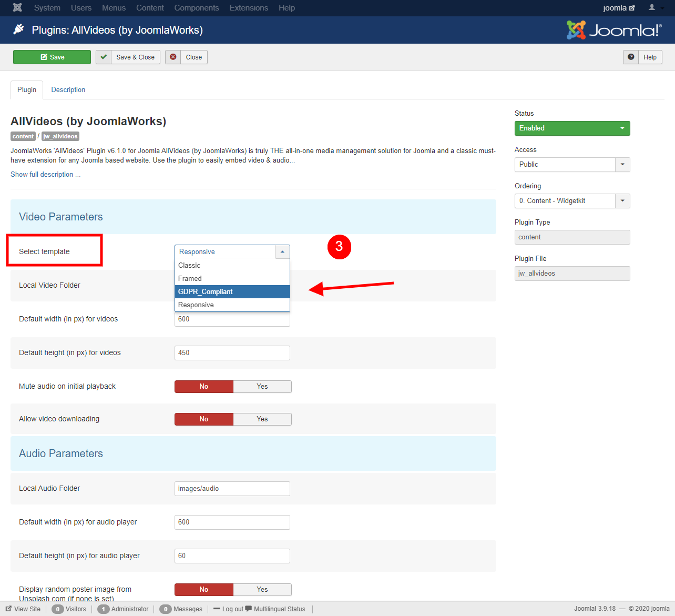The height and width of the screenshot is (616, 675).
Task: Set Display random poster image to Yes
Action: pos(262,590)
